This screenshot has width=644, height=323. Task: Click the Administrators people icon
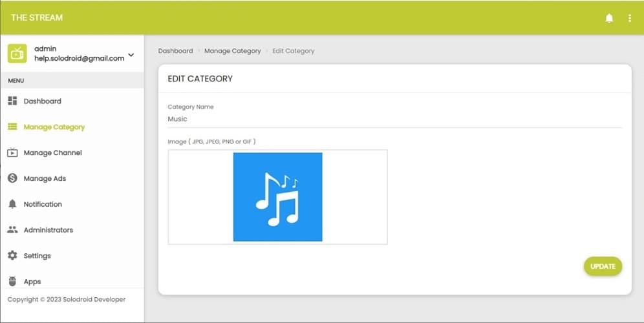coord(12,230)
